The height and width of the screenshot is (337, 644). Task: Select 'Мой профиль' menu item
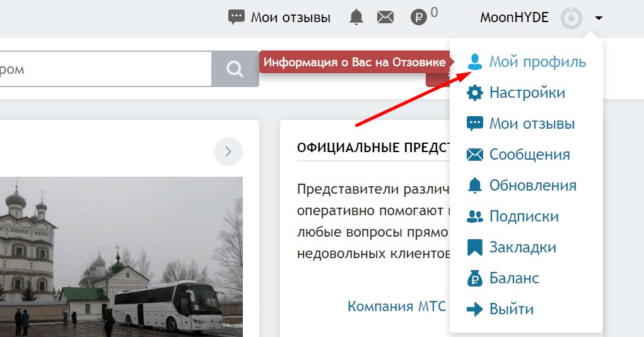pos(537,62)
